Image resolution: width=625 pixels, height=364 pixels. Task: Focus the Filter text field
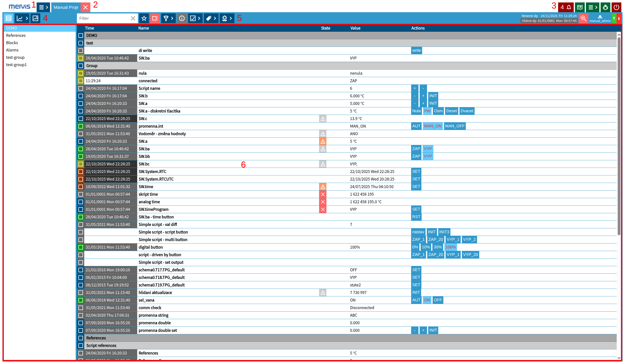[x=104, y=18]
